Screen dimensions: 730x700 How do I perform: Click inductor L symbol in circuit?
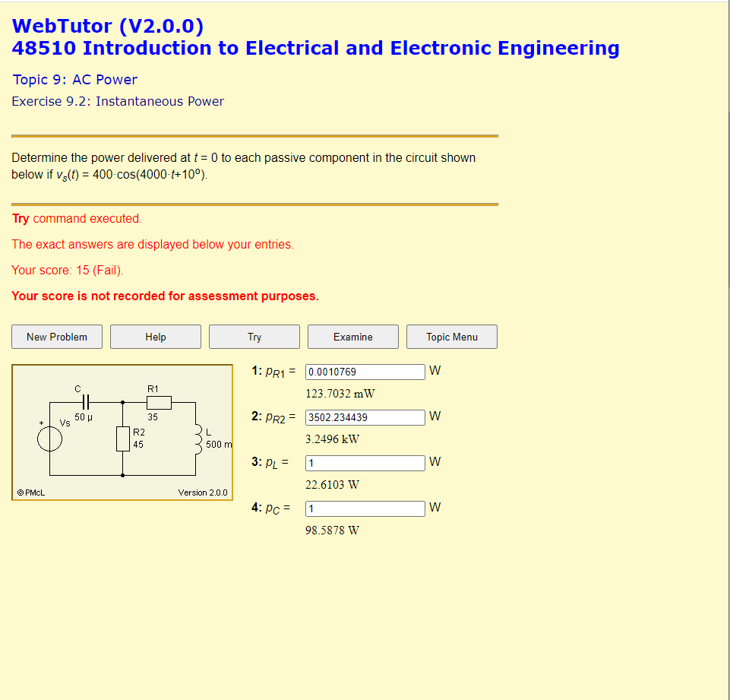pos(199,439)
